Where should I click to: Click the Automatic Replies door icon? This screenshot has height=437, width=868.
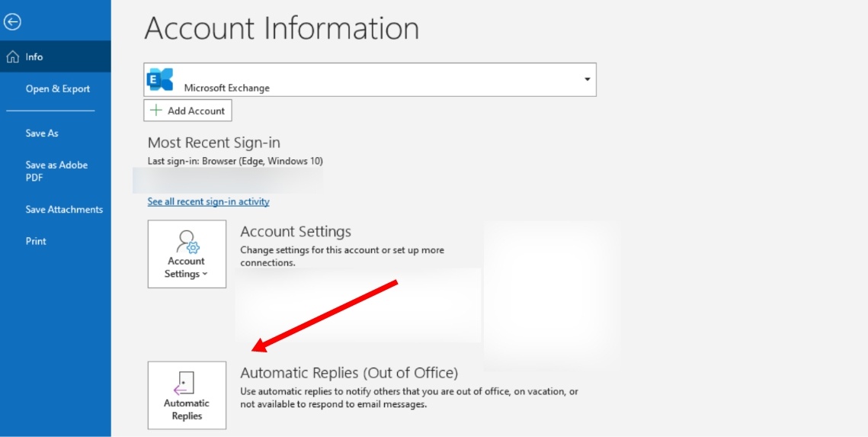point(186,383)
